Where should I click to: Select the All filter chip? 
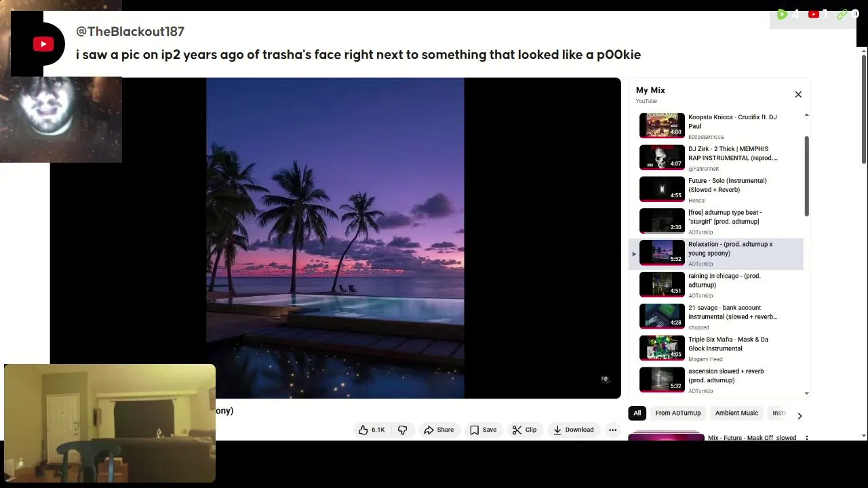637,413
